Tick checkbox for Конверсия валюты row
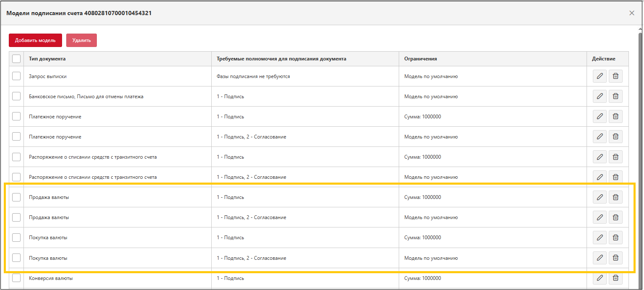The height and width of the screenshot is (290, 644). 16,278
